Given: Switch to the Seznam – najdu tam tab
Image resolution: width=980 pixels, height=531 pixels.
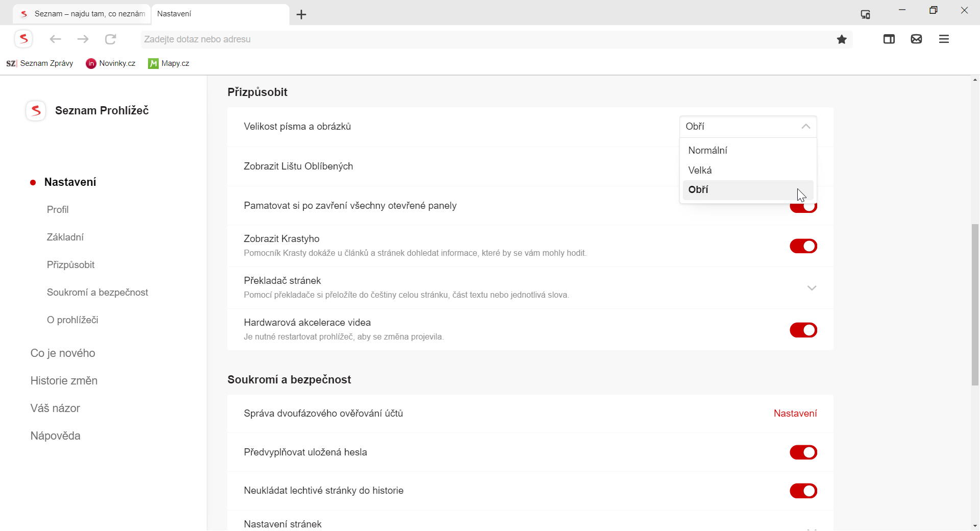Looking at the screenshot, I should pos(82,14).
